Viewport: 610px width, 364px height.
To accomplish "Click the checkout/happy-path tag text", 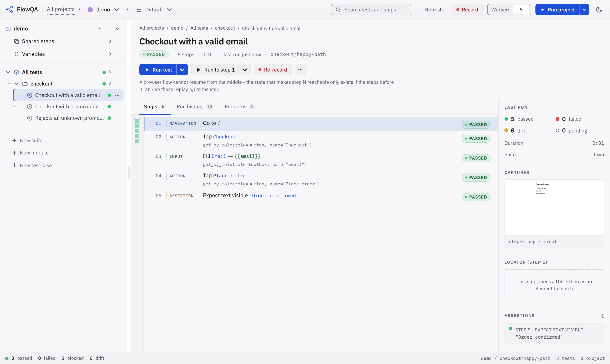I will click(x=298, y=54).
